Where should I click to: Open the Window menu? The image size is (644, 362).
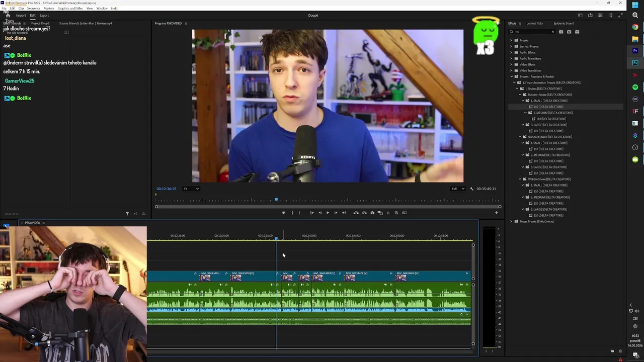point(102,9)
